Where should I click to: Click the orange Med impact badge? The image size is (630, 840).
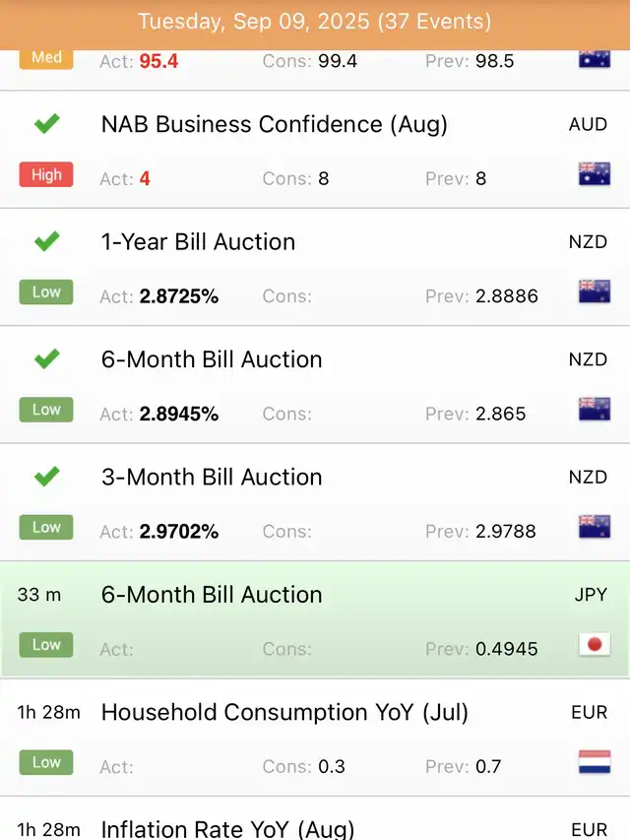46,58
